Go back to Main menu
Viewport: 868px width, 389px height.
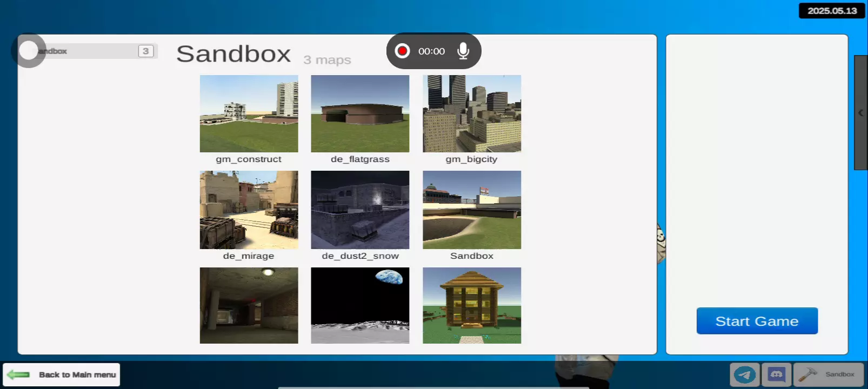tap(77, 374)
